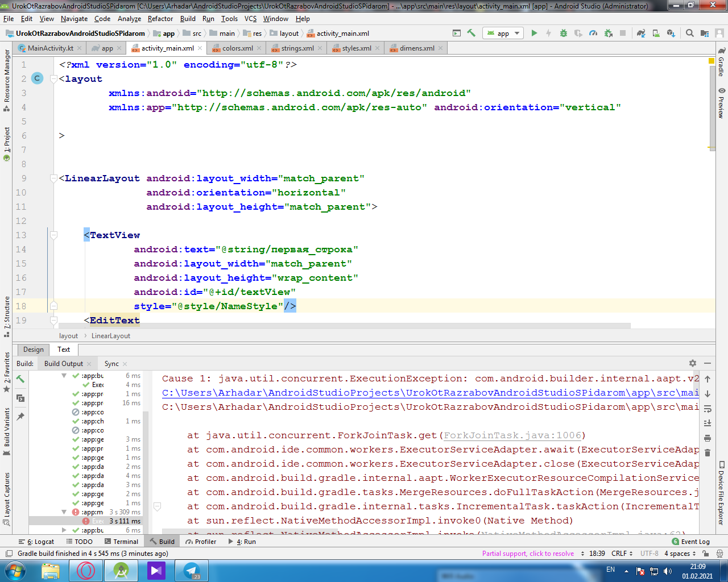Toggle the 1: Project tool window

point(7,144)
